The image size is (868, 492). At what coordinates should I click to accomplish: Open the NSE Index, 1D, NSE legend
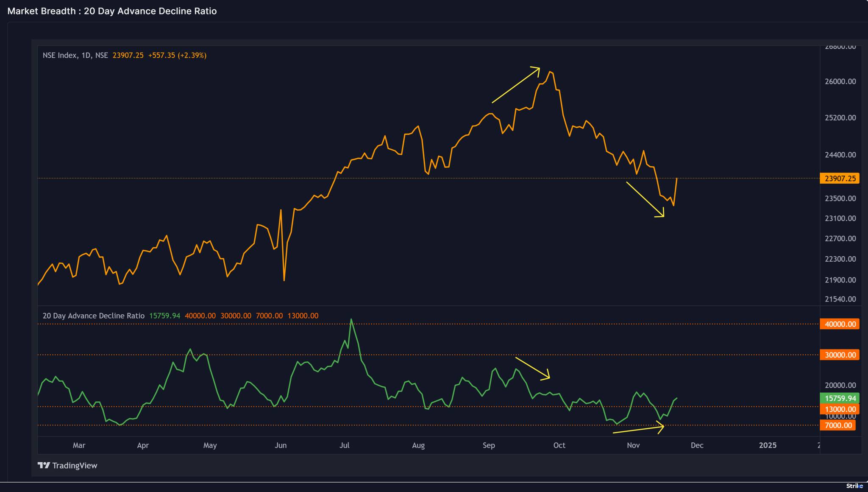[75, 56]
